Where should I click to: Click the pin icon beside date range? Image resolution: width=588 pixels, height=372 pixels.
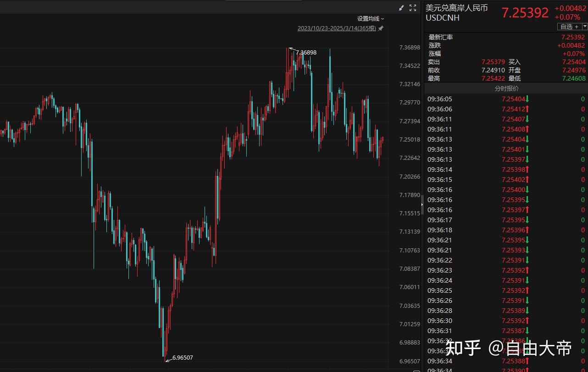tap(381, 28)
